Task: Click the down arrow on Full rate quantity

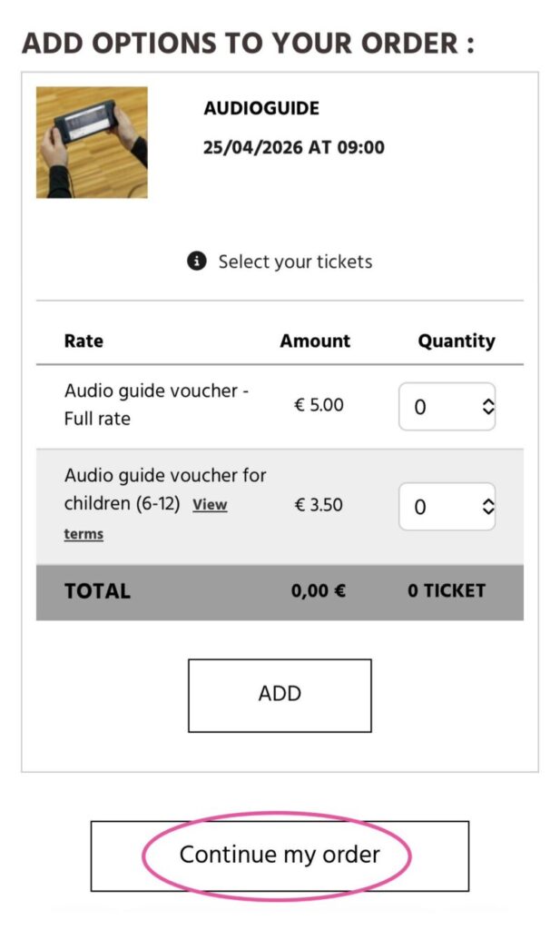Action: click(487, 411)
